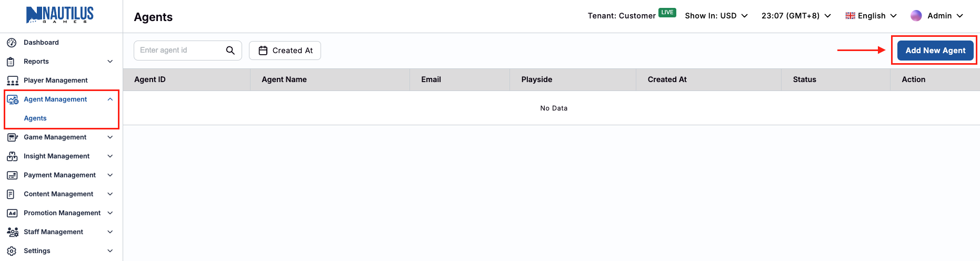Click the search magnifier icon
Viewport: 980px width, 261px height.
230,51
